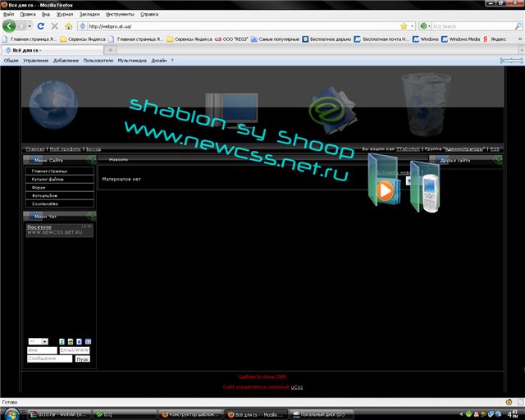This screenshot has height=420, width=525.
Task: Click the Stop loading X icon
Action: (x=55, y=26)
